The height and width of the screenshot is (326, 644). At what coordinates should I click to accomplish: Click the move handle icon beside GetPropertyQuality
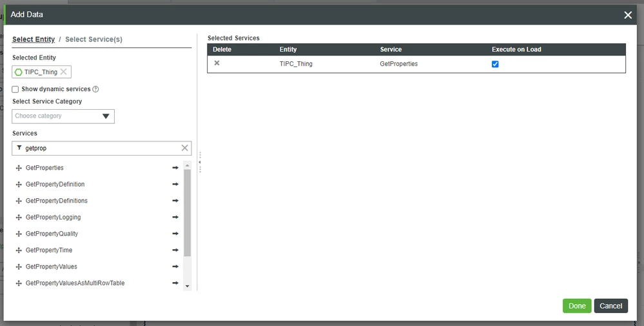click(x=19, y=234)
